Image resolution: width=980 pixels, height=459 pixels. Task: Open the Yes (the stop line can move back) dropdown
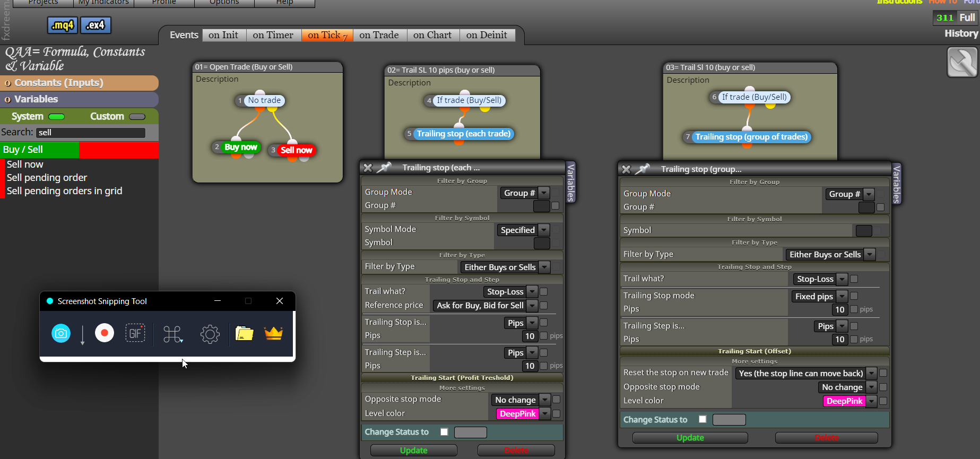[x=871, y=374]
